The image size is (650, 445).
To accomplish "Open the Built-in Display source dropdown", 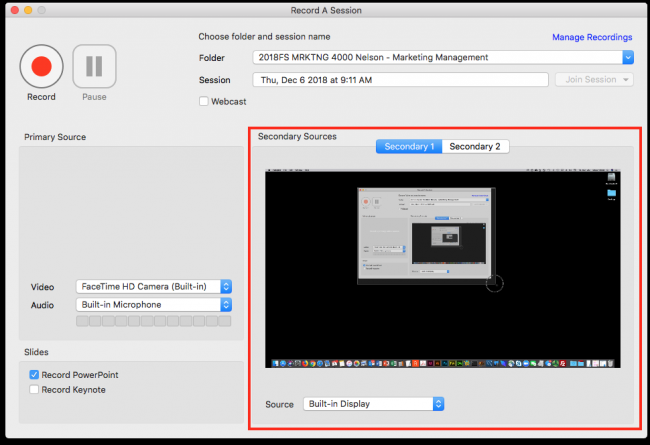I will click(437, 404).
